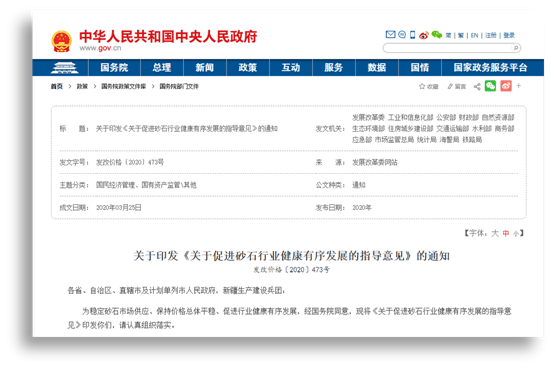Switch to traditional Chinese 繁
Screen dimensions: 554x369
461,35
